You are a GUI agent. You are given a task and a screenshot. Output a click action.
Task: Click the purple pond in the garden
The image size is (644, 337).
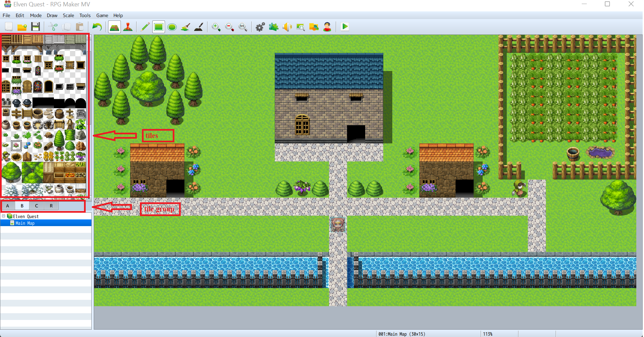point(600,152)
